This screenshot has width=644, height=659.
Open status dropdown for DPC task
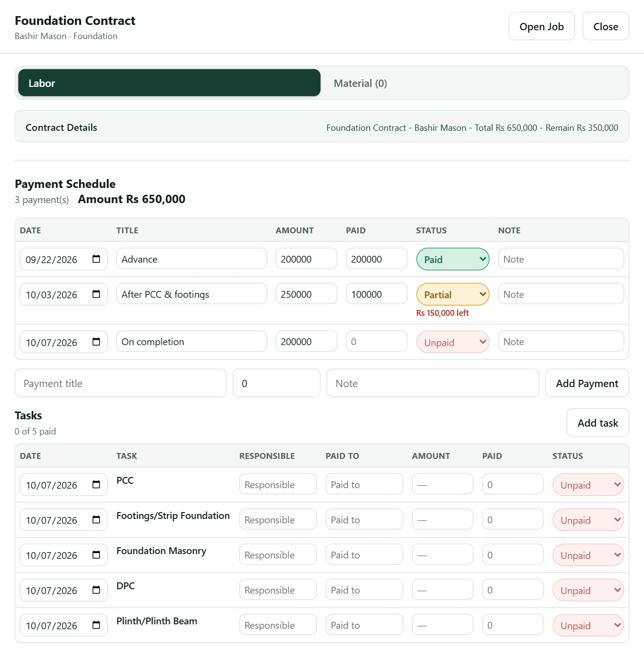click(x=588, y=590)
